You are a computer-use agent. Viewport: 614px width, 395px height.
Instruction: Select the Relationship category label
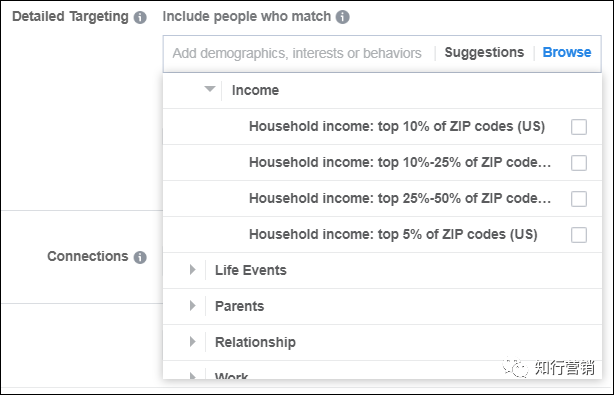(x=255, y=342)
